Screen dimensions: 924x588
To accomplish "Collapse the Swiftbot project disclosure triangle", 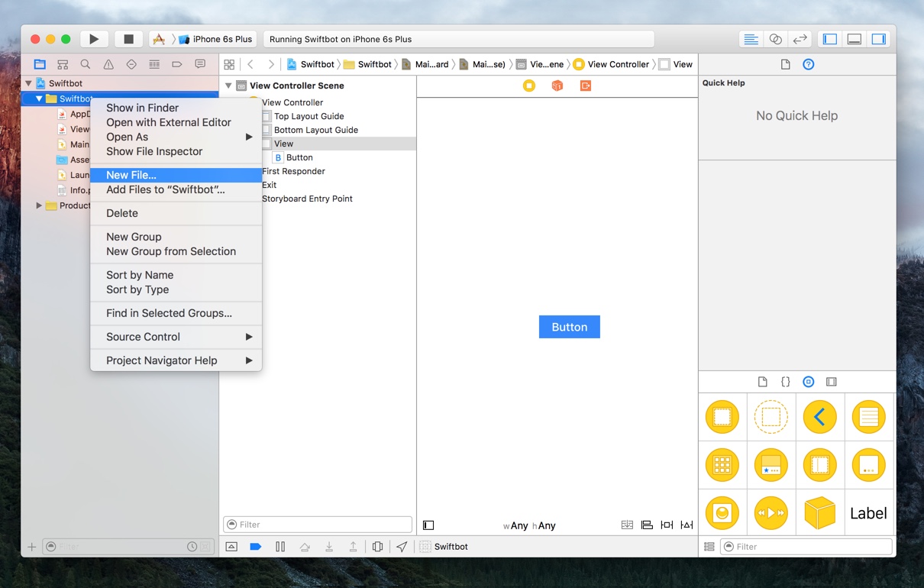I will click(x=28, y=83).
